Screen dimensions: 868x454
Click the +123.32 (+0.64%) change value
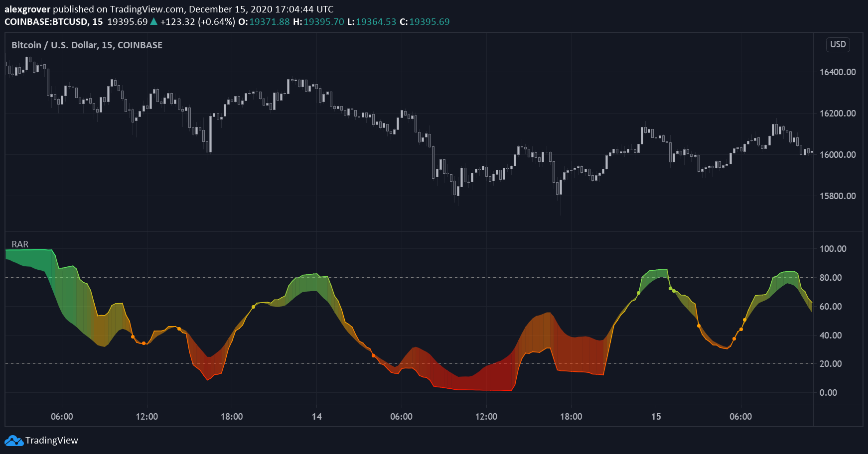point(197,22)
